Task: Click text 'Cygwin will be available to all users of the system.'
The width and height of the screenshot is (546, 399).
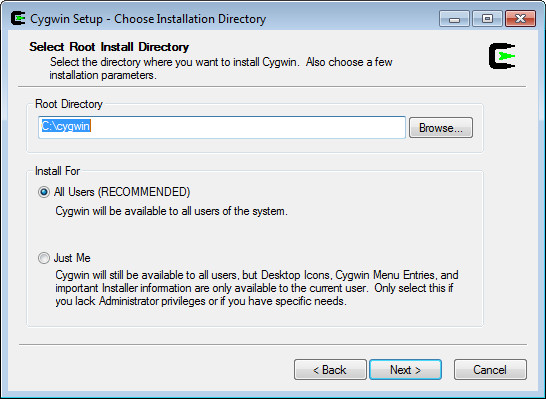Action: click(171, 211)
